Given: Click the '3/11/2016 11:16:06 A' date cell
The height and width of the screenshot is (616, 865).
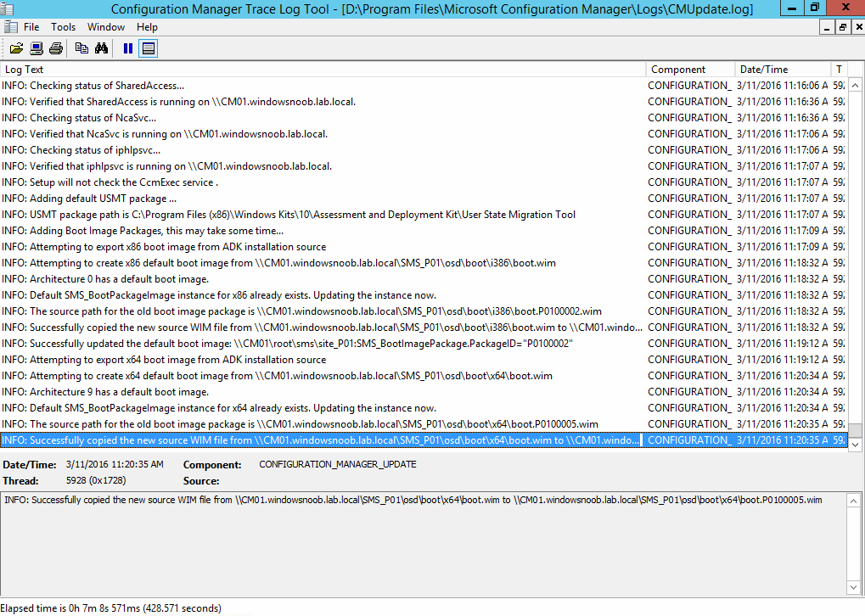Looking at the screenshot, I should [x=783, y=86].
